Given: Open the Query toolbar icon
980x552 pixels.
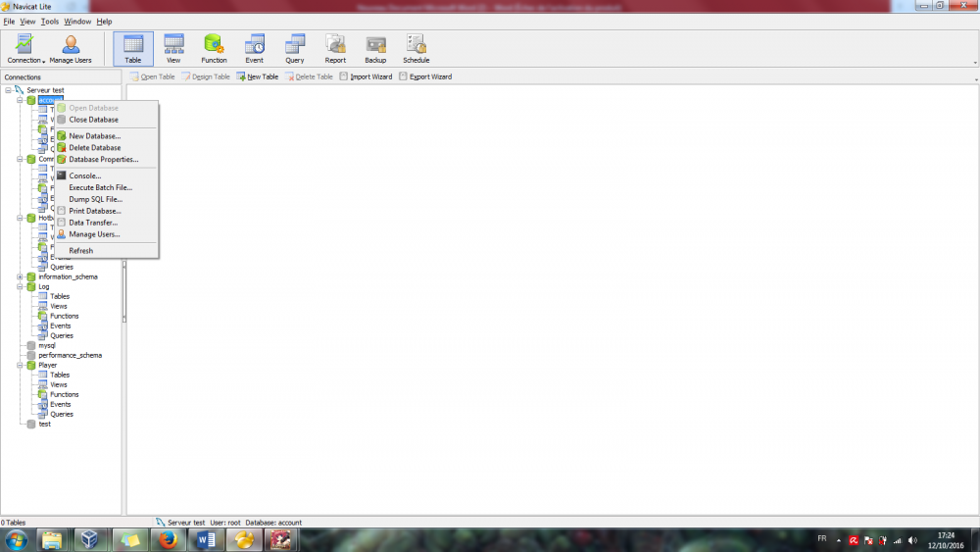Looking at the screenshot, I should [294, 49].
